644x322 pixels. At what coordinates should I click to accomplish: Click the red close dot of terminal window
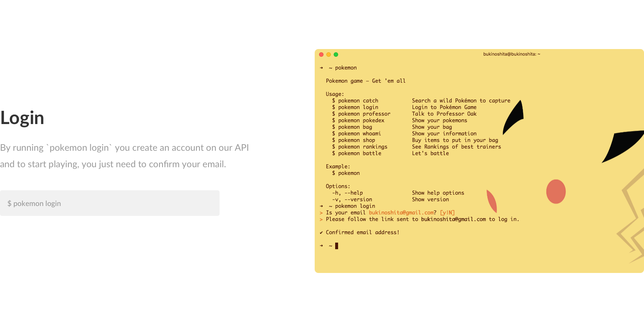(321, 55)
